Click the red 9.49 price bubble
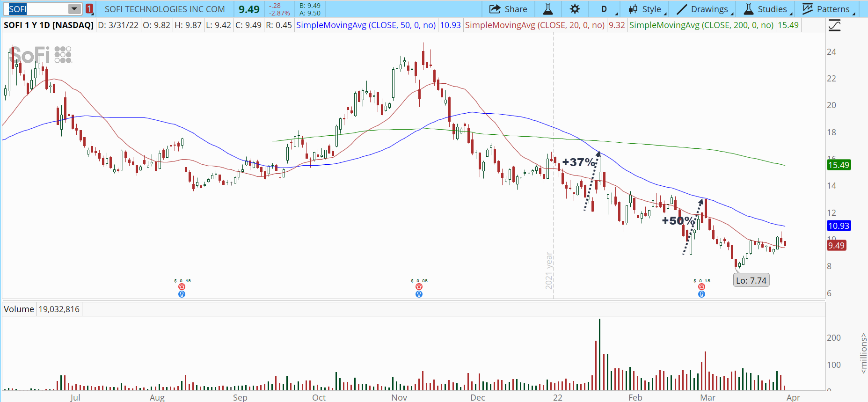The width and height of the screenshot is (868, 402). pos(836,245)
